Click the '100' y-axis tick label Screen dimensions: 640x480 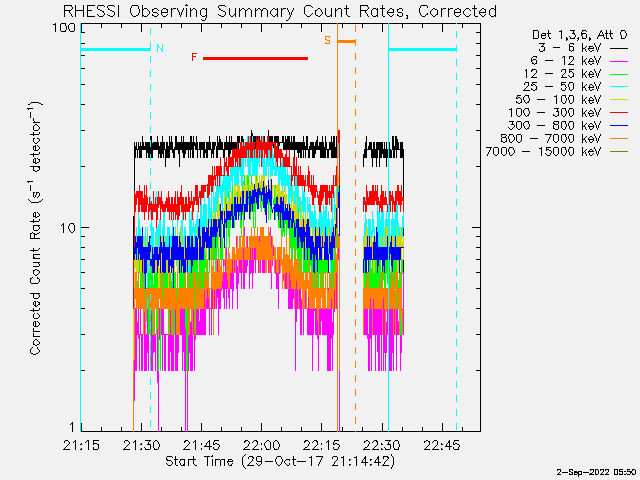(x=64, y=28)
